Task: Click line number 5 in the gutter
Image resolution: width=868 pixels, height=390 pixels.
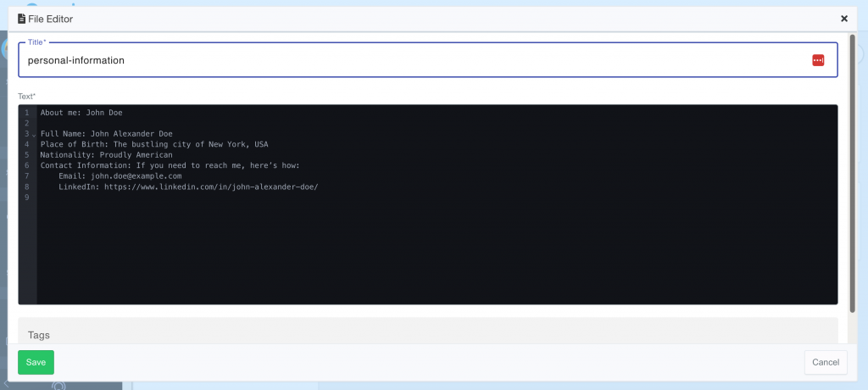Action: pyautogui.click(x=26, y=155)
